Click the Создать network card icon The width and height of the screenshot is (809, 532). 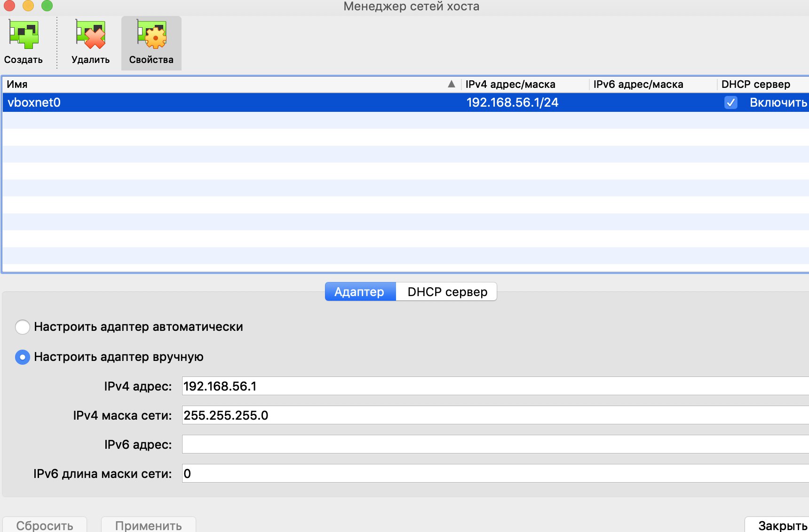point(24,34)
